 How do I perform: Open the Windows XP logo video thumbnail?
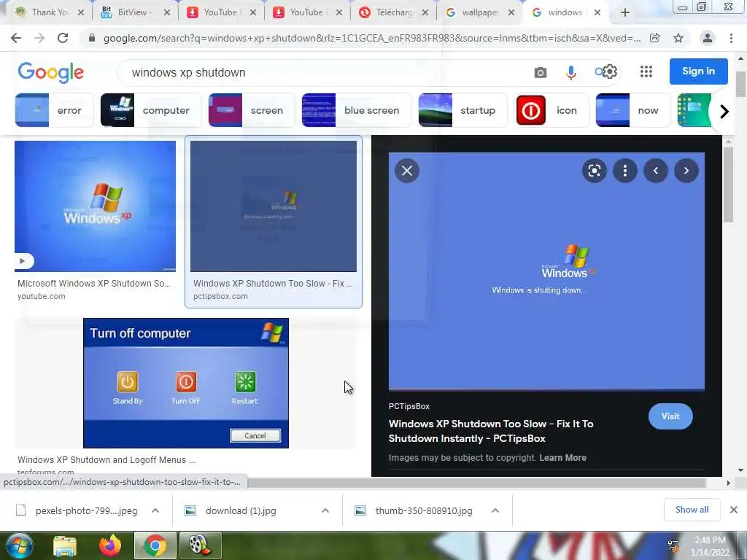(x=96, y=206)
